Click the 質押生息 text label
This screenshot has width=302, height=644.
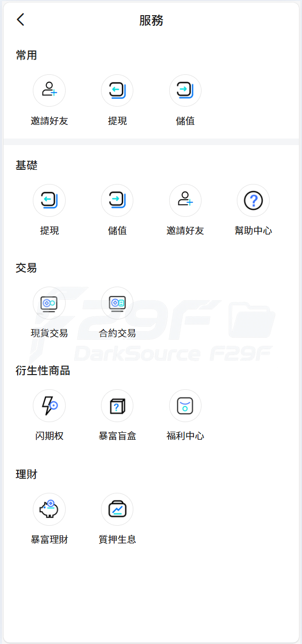(x=117, y=539)
